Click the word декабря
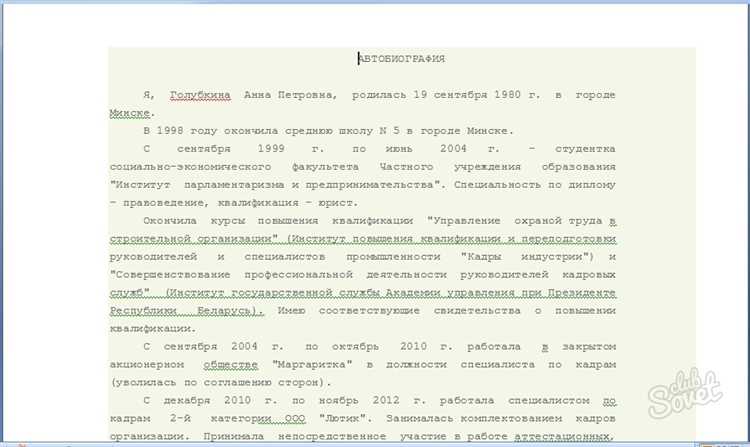Viewport: 750px width, 447px height. (x=187, y=401)
